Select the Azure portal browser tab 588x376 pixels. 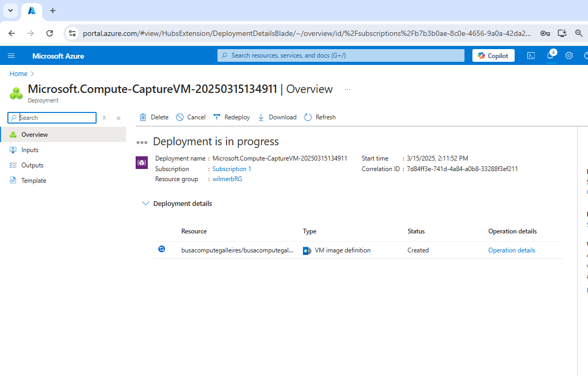[32, 11]
